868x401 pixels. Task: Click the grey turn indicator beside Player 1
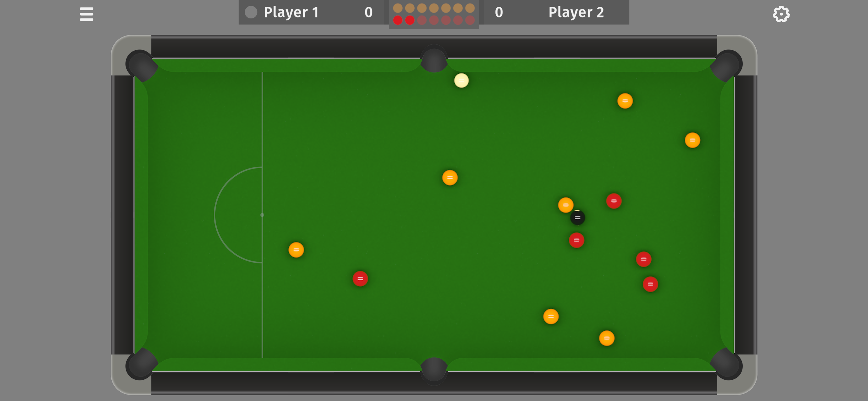251,12
